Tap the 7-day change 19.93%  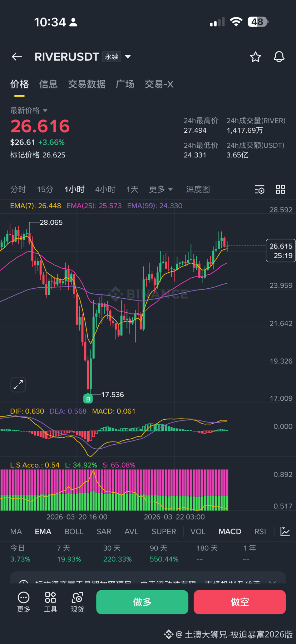(x=69, y=559)
